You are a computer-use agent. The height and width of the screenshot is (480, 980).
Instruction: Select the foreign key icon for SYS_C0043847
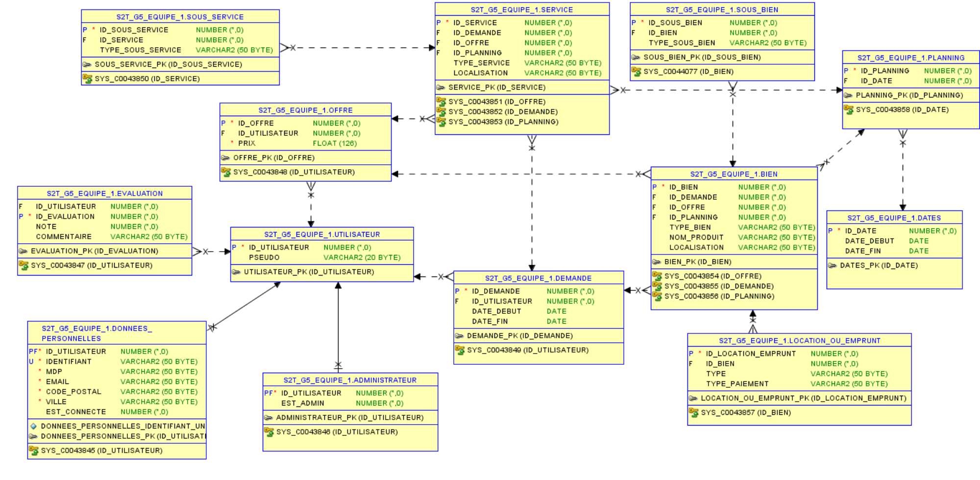point(23,266)
